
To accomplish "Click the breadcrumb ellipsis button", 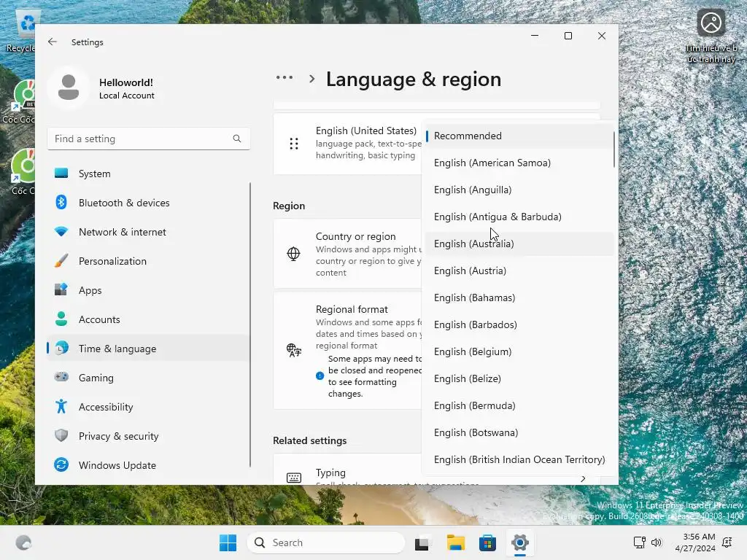I will (285, 77).
